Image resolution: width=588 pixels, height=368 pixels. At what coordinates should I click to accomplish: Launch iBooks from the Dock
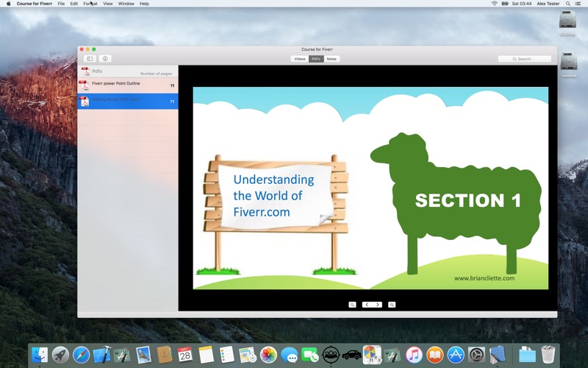pyautogui.click(x=435, y=355)
